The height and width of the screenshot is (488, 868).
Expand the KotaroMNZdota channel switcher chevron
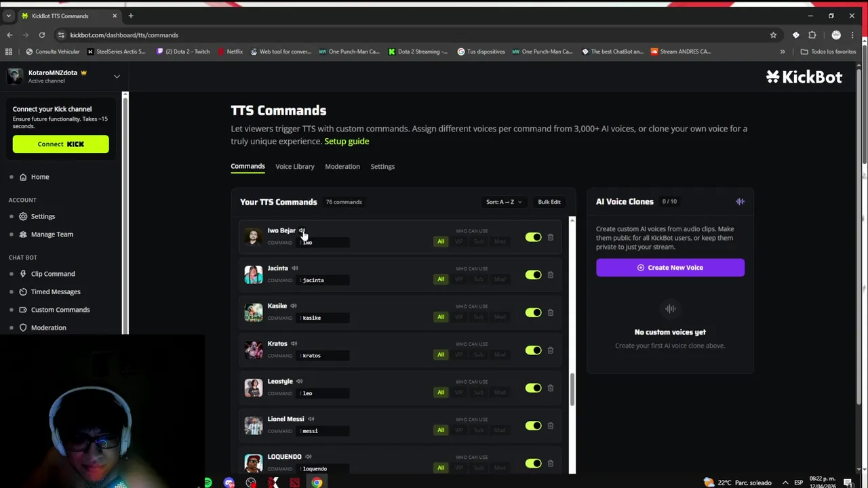tap(117, 77)
